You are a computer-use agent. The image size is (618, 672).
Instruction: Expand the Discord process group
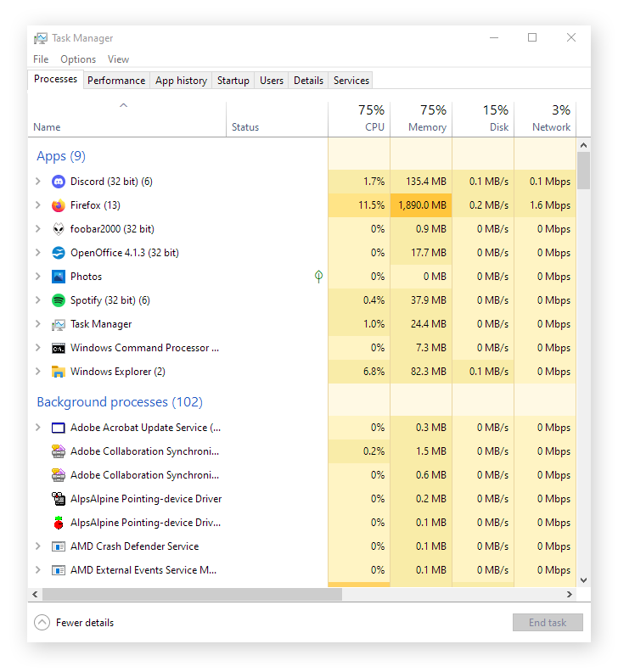[x=37, y=182]
